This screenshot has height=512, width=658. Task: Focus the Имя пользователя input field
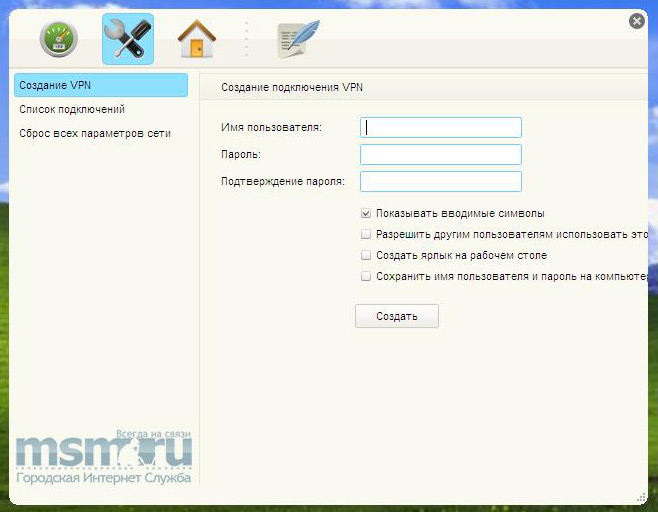coord(441,128)
